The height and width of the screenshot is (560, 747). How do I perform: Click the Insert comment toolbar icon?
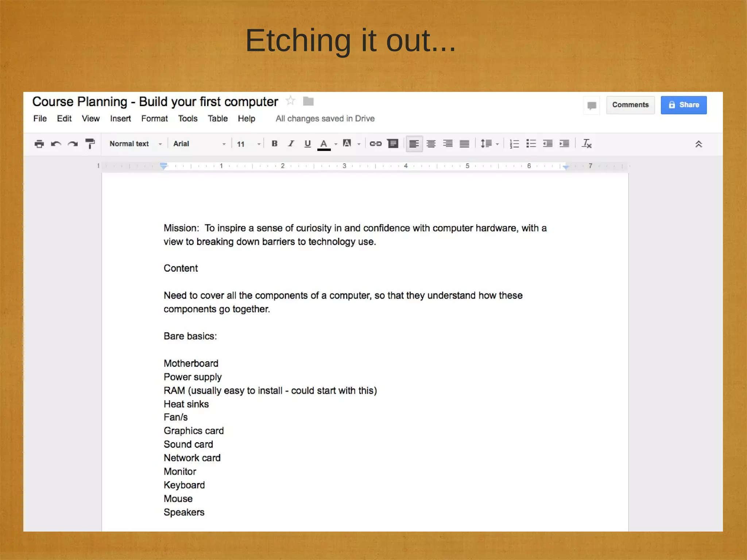[x=392, y=144]
